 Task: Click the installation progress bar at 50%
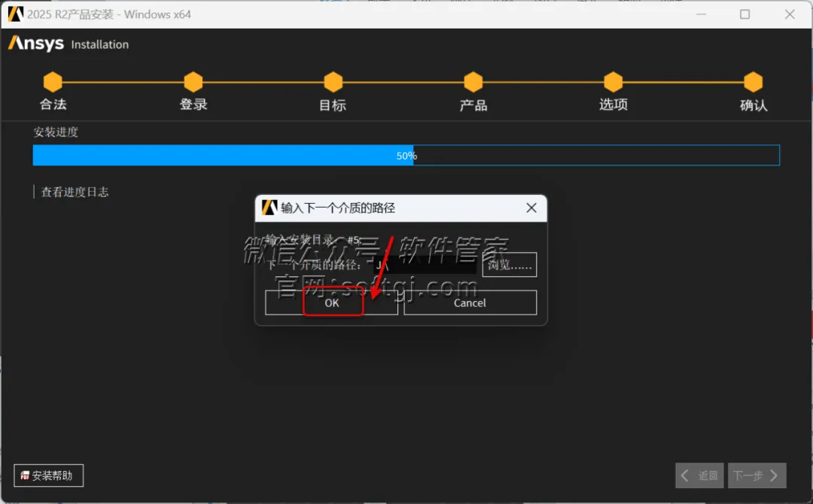pos(406,156)
